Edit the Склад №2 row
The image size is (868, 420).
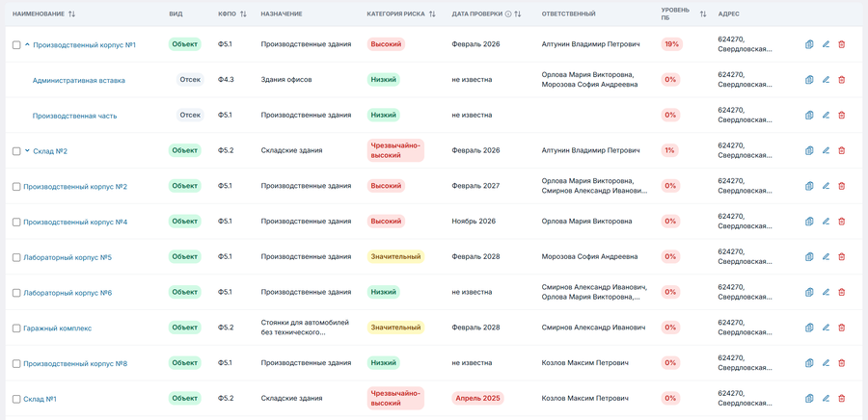826,151
